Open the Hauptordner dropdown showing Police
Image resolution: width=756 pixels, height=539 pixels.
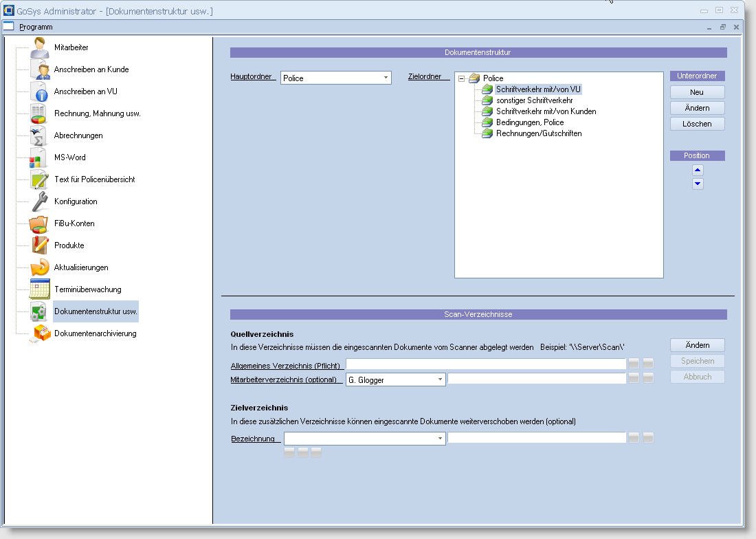(386, 78)
